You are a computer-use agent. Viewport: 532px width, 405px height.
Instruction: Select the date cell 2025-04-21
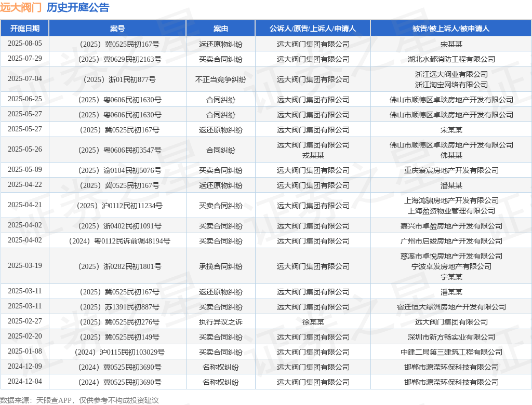[25, 205]
